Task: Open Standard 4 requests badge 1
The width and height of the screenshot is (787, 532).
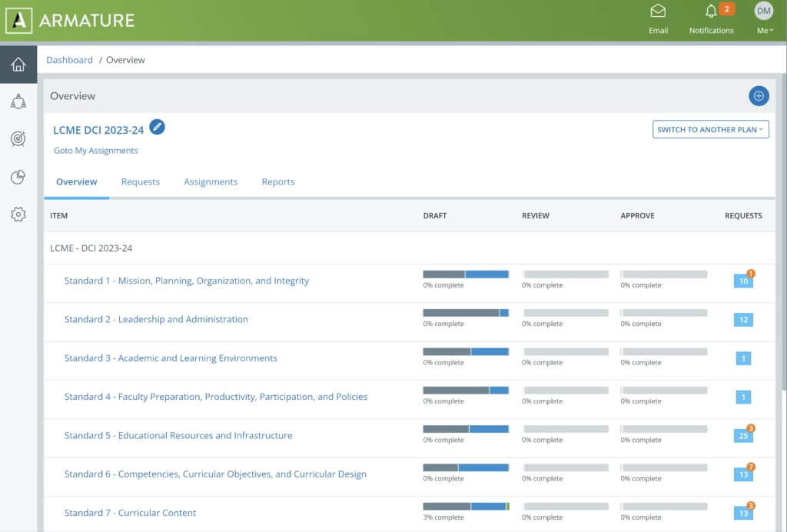Action: click(x=743, y=397)
